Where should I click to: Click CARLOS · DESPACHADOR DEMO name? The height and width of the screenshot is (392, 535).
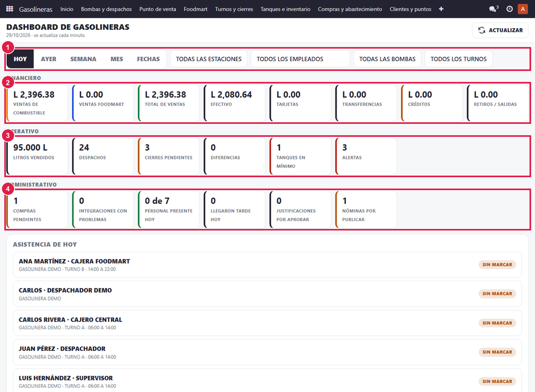tap(65, 290)
